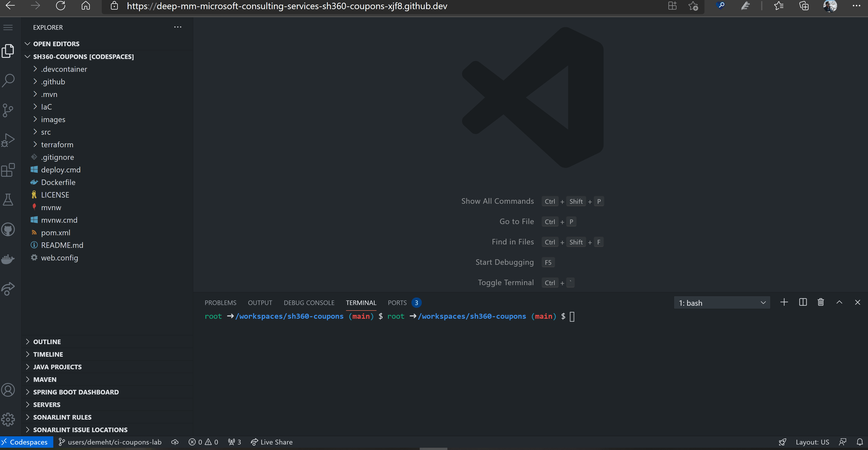Open the Source Control view

(x=8, y=110)
